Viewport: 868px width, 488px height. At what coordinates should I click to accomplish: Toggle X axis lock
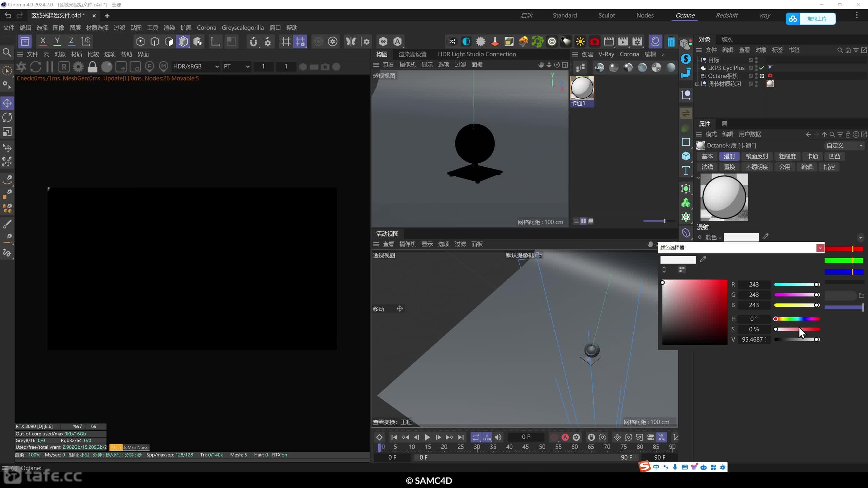coord(43,41)
